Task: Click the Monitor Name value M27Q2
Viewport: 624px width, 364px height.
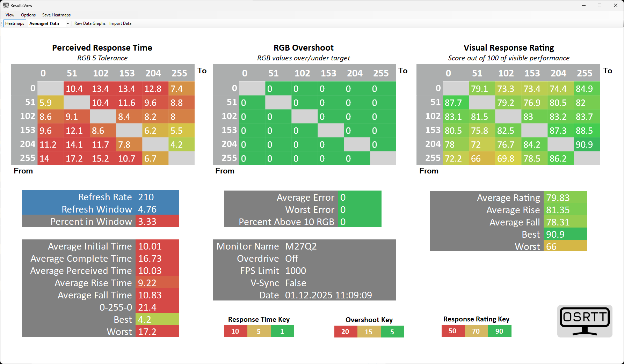Action: 301,246
